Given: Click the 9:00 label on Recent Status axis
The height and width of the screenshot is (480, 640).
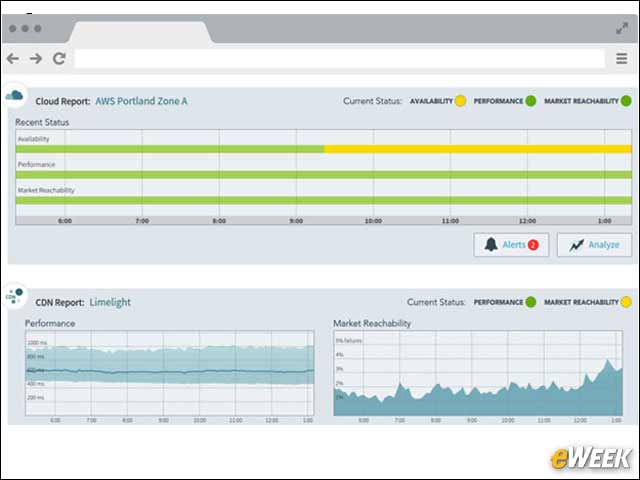Looking at the screenshot, I should (x=296, y=221).
